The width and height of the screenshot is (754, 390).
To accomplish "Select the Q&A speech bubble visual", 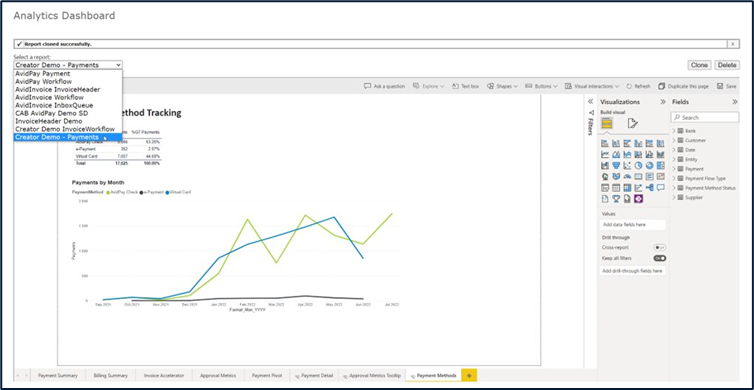I will (661, 188).
